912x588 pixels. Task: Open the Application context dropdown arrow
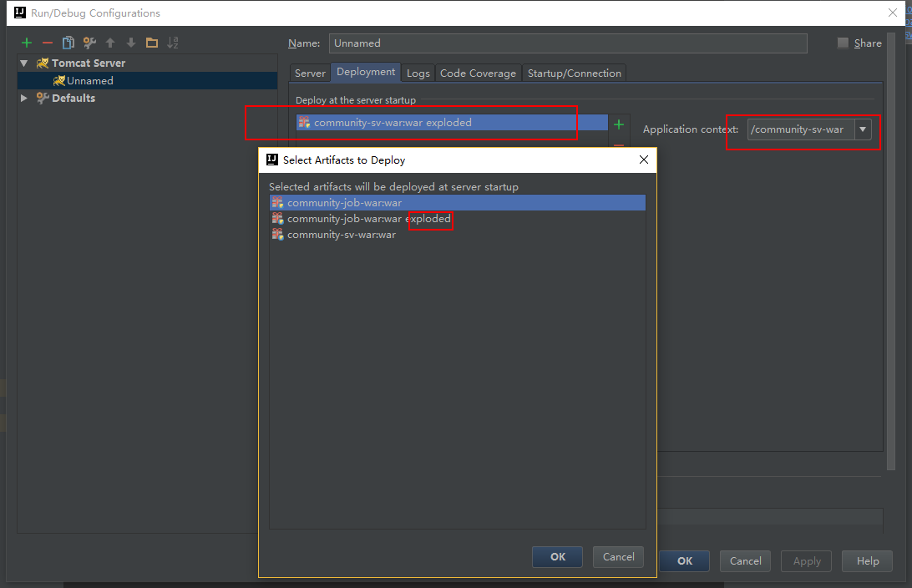[864, 129]
